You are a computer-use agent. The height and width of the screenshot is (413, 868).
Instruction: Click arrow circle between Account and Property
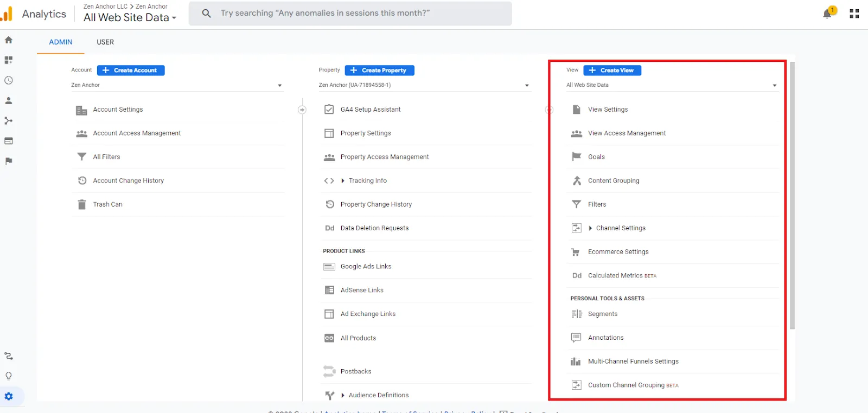tap(302, 110)
